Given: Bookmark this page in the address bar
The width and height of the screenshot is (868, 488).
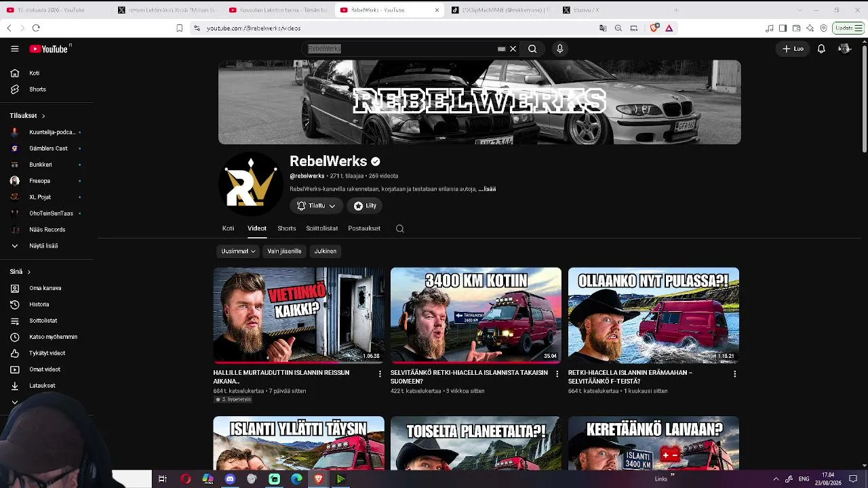Looking at the screenshot, I should [x=179, y=28].
